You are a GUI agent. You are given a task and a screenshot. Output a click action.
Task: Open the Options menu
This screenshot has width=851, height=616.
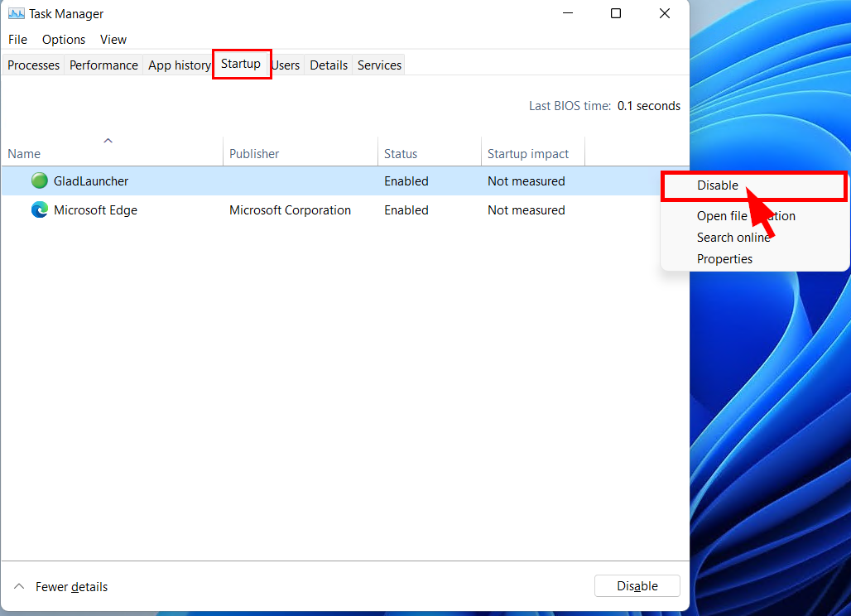64,40
